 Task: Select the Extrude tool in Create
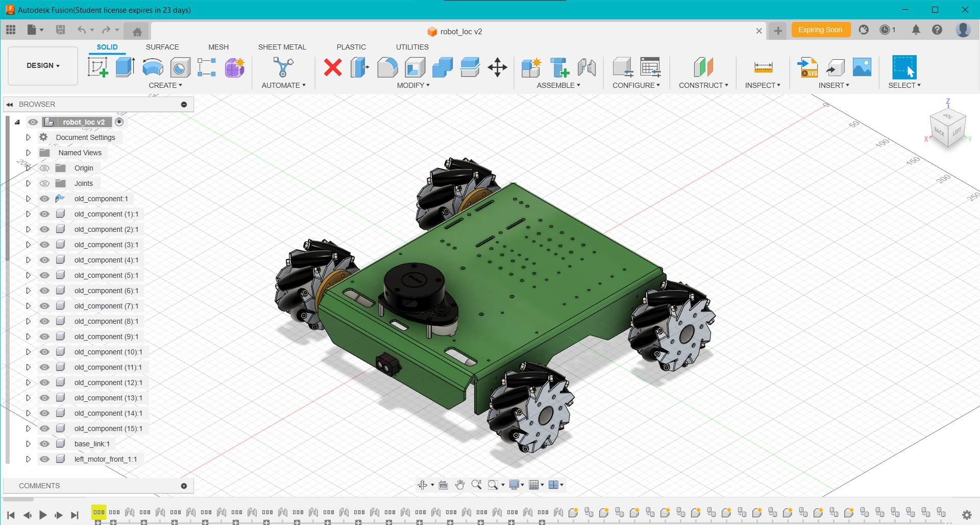coord(125,67)
